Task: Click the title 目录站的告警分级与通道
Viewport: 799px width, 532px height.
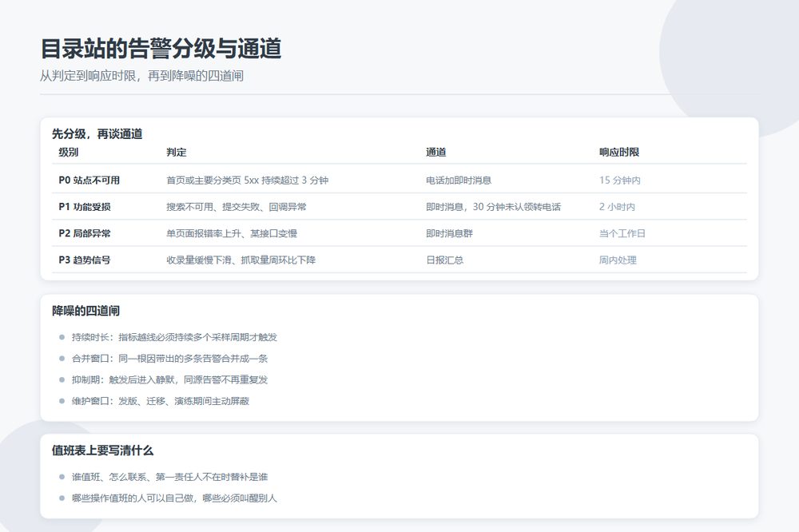Action: click(161, 49)
